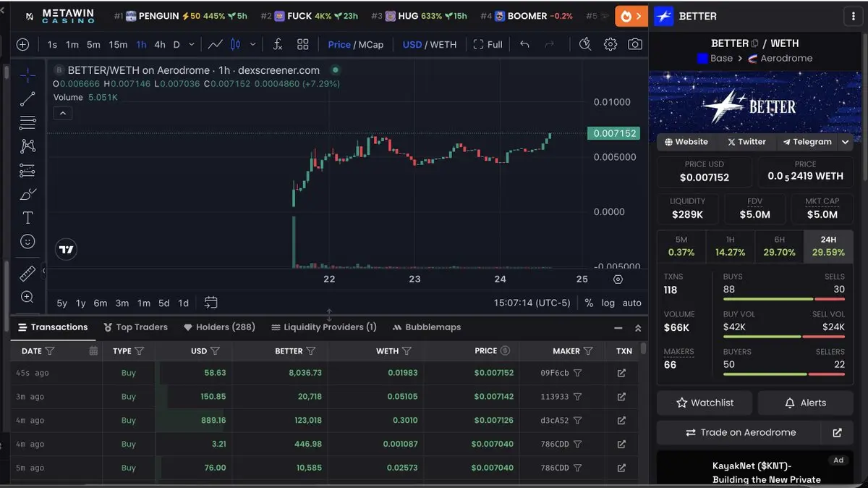Open the token Website link

(686, 142)
